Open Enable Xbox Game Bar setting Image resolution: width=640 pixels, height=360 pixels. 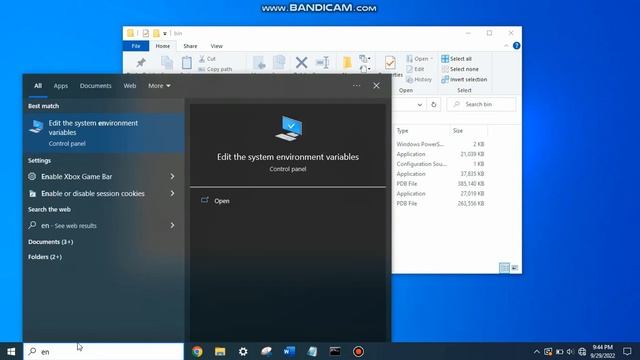(76, 177)
